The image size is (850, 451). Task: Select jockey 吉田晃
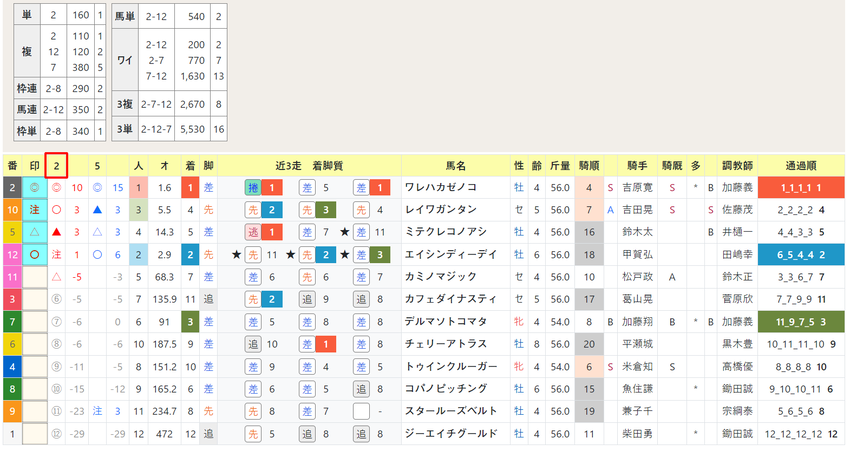tap(638, 210)
